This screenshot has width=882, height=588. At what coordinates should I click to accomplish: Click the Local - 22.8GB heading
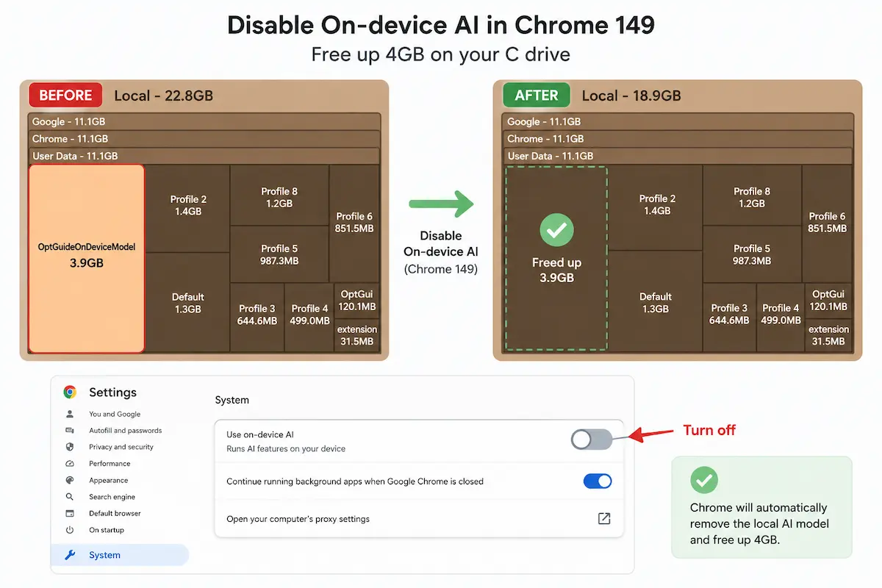(x=164, y=96)
